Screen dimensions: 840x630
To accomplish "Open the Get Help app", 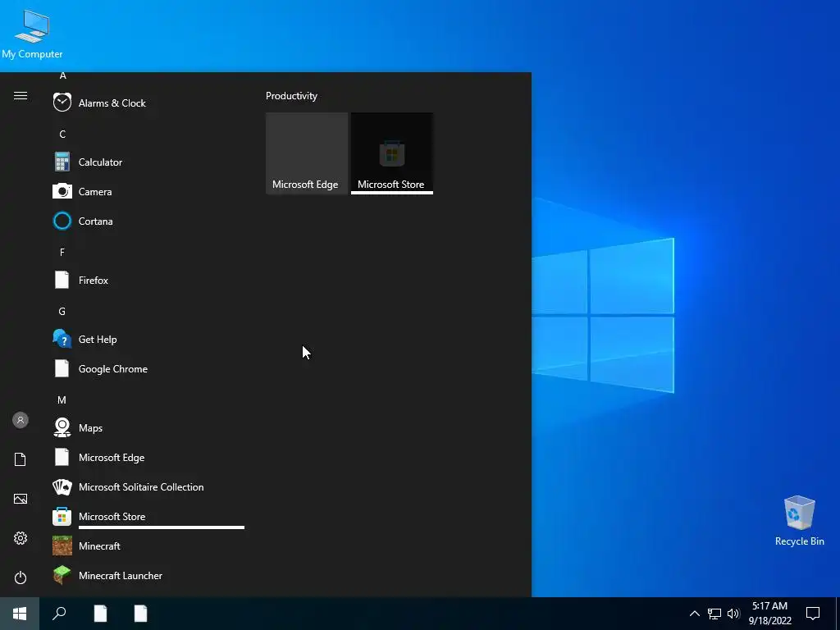I will click(x=148, y=339).
